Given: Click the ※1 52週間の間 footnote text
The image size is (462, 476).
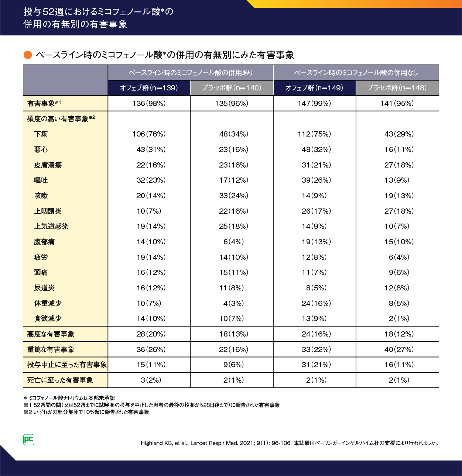Looking at the screenshot, I should pos(152,405).
